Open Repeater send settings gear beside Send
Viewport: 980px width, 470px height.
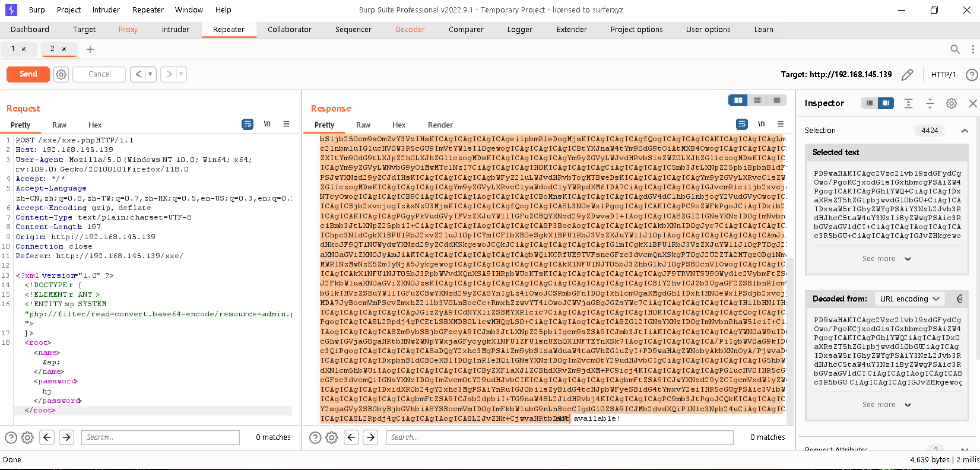pyautogui.click(x=61, y=74)
